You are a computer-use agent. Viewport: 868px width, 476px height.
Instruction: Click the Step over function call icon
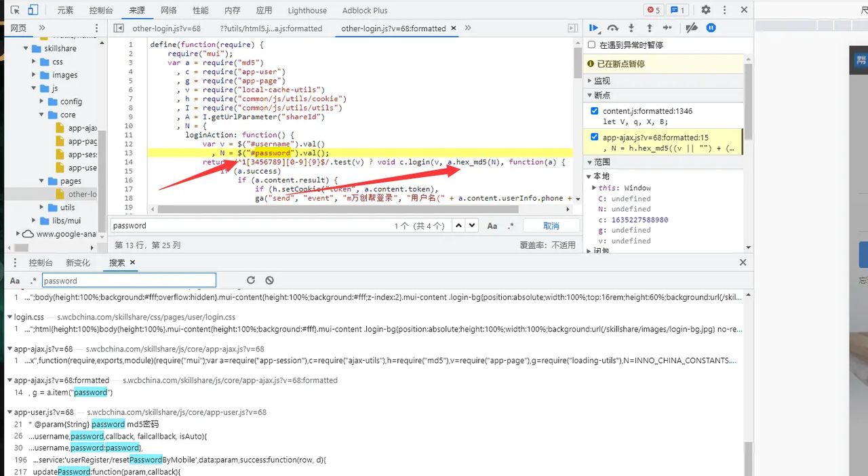tap(612, 28)
